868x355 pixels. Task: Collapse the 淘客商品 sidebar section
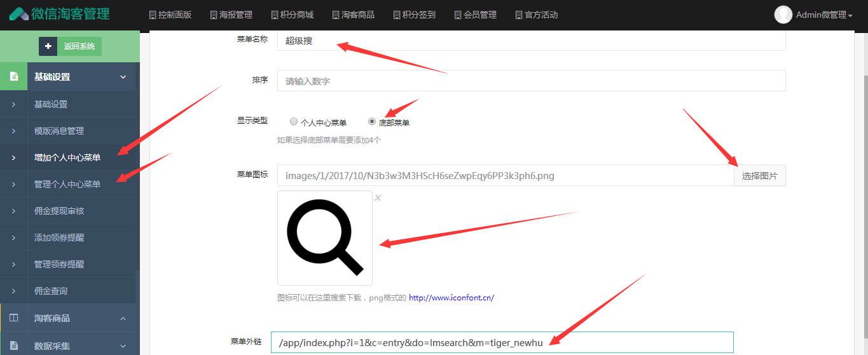[123, 318]
